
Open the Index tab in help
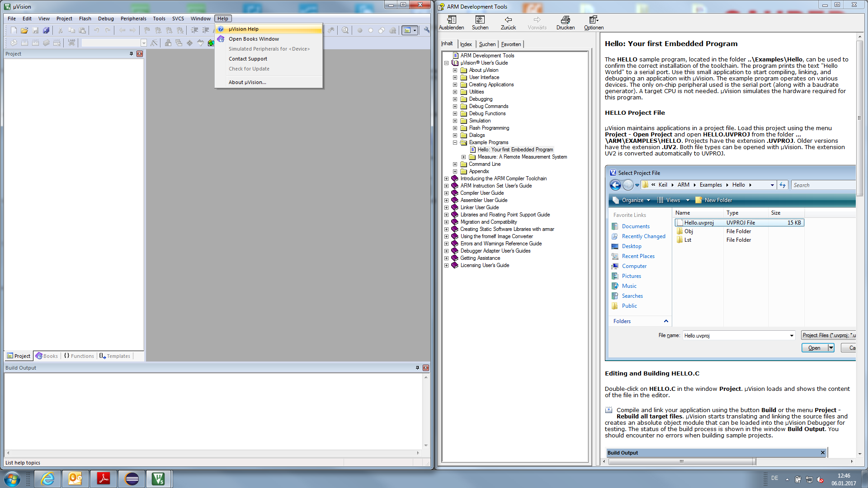(x=466, y=44)
